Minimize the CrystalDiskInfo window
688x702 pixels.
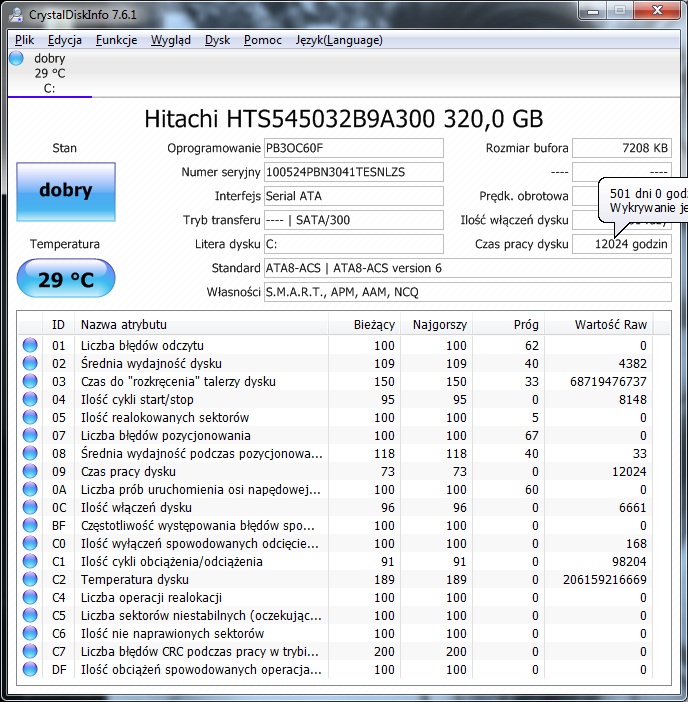593,11
